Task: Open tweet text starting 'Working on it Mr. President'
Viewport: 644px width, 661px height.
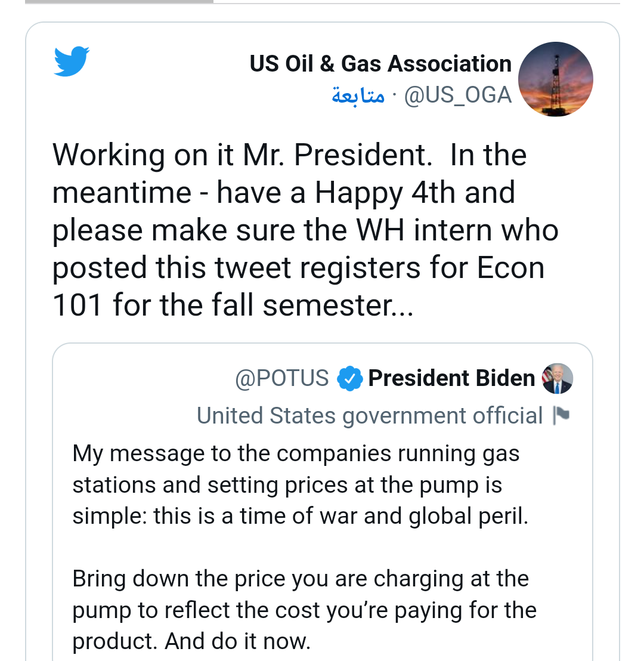Action: [290, 155]
